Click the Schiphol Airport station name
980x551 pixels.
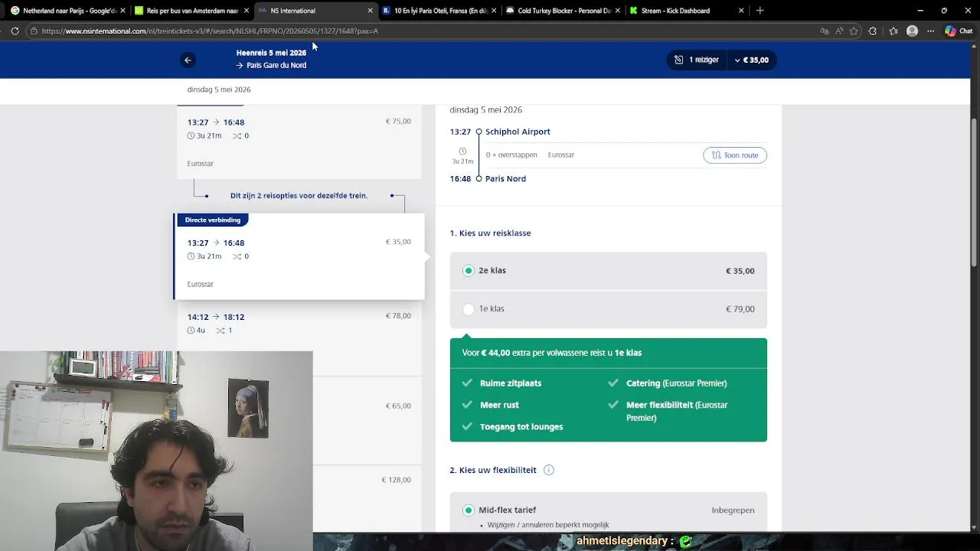pos(518,132)
